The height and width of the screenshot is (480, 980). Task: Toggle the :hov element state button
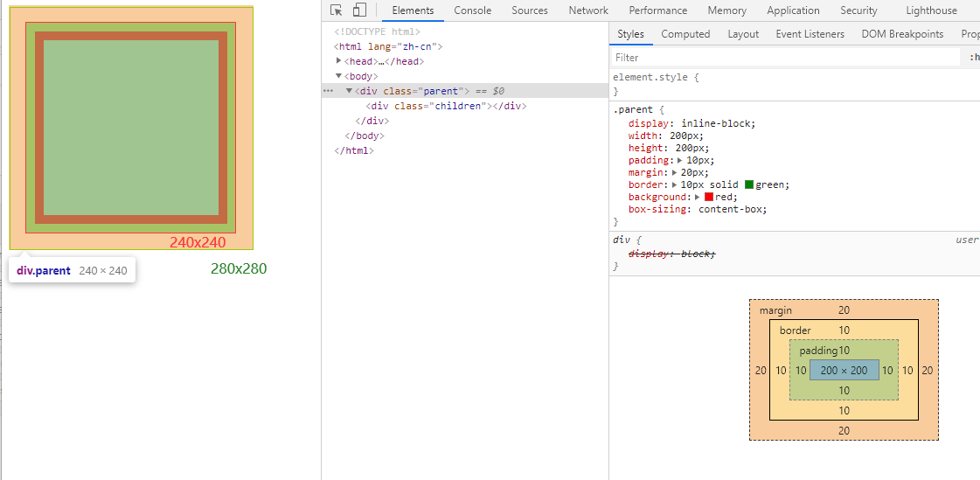click(974, 58)
